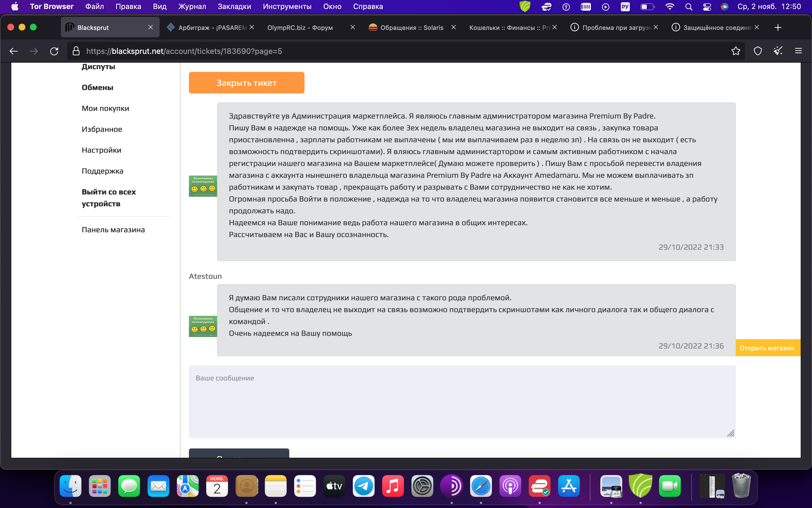Open the Журнал menu
Viewport: 812px width, 508px height.
(x=192, y=7)
